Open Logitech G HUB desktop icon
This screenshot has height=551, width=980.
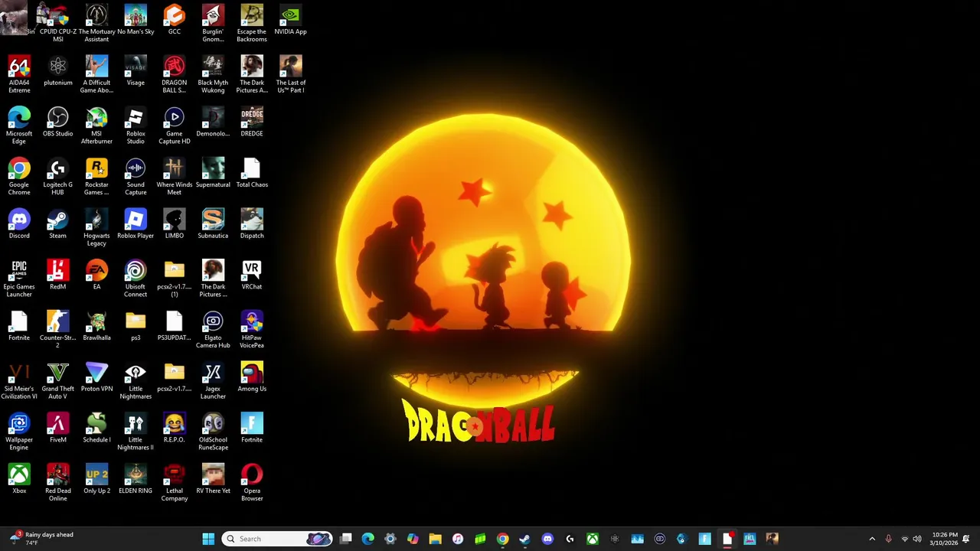(x=58, y=176)
